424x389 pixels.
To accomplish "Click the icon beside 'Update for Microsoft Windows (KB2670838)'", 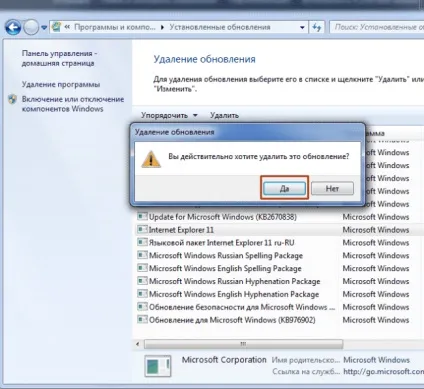I will (142, 217).
